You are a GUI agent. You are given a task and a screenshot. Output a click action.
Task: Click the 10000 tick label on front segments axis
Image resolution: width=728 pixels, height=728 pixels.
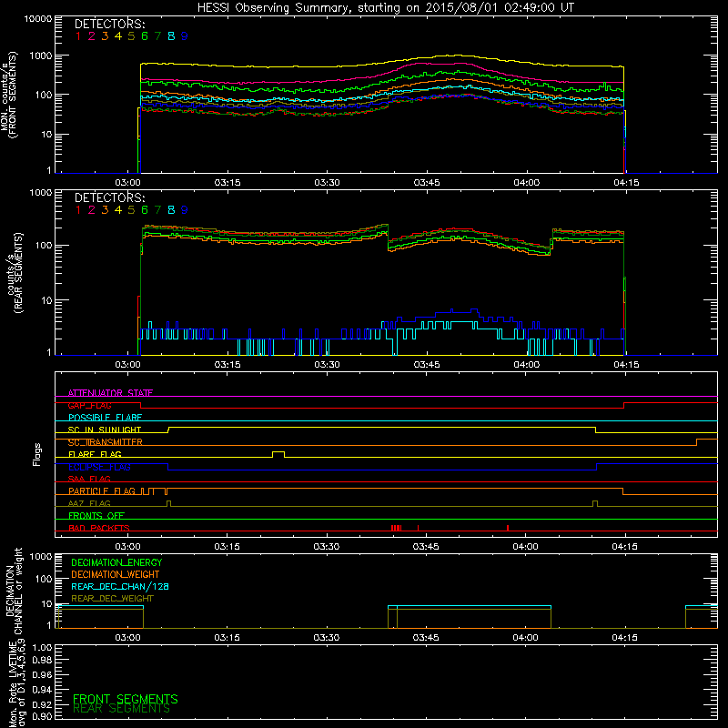pos(38,19)
